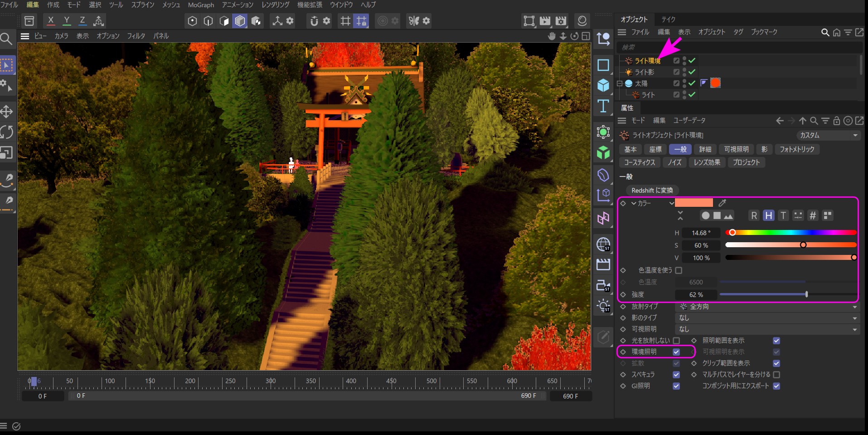This screenshot has height=435, width=868.
Task: Open the 放射タイプ dropdown
Action: tap(767, 307)
